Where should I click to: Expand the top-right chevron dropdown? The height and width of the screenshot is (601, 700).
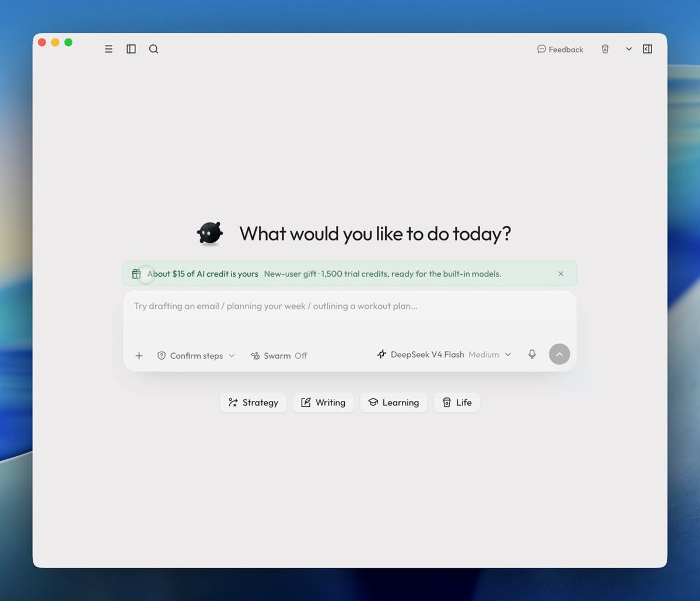629,50
